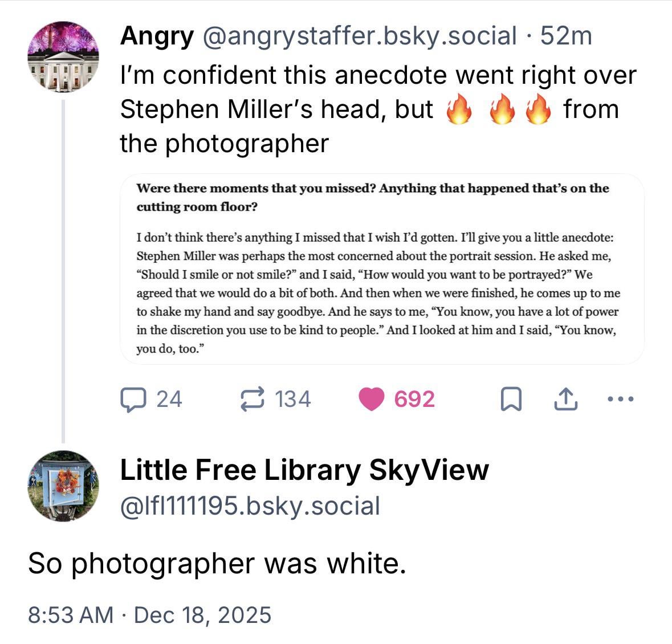Unlike the post via the pink heart
Image resolution: width=672 pixels, height=644 pixels.
tap(371, 399)
